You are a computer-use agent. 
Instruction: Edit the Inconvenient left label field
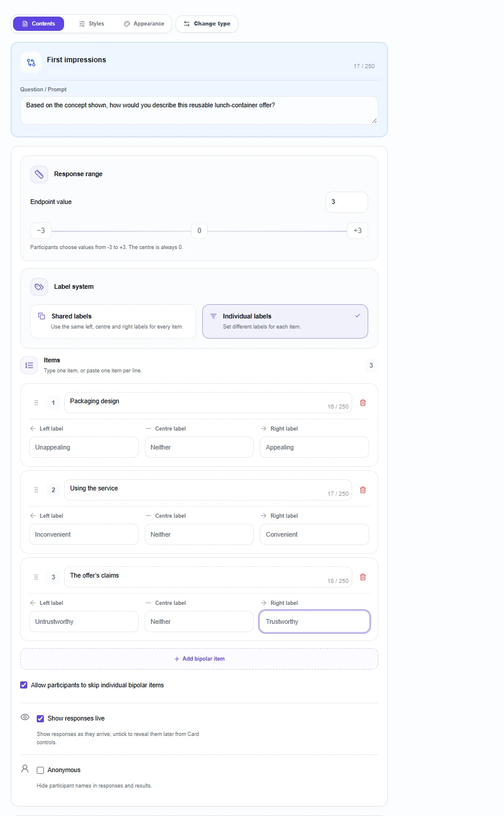click(84, 534)
